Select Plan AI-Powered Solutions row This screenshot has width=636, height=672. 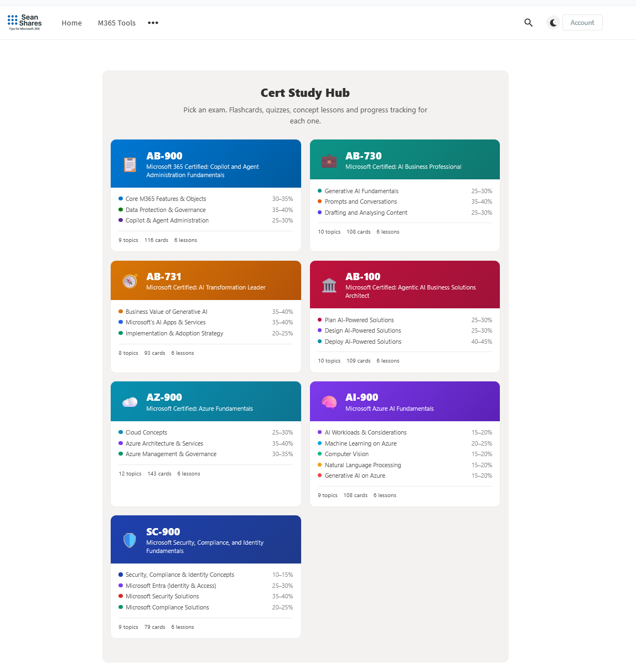click(x=405, y=320)
